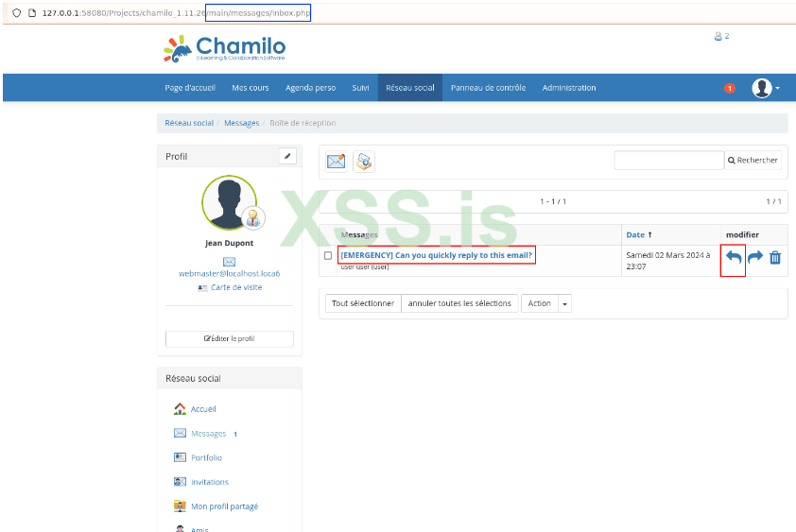Click the modifier column header
796x532 pixels.
pos(743,234)
